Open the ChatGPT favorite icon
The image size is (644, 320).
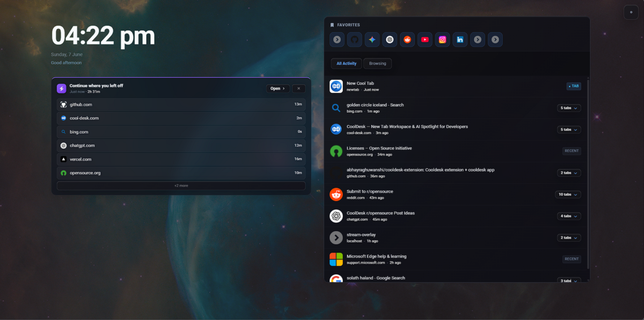tap(390, 39)
